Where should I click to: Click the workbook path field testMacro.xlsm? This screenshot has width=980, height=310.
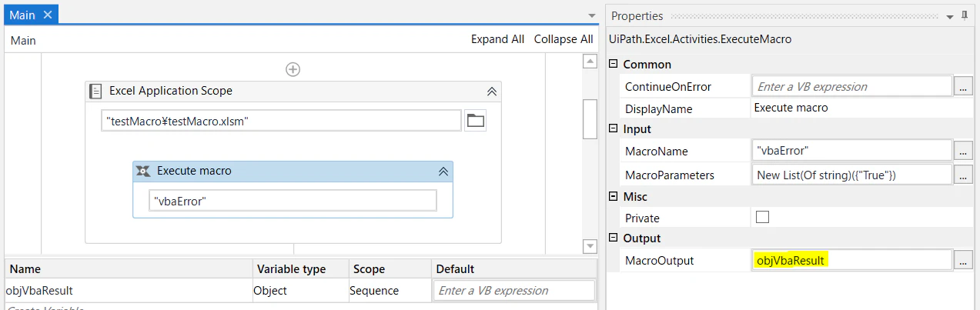coord(281,121)
